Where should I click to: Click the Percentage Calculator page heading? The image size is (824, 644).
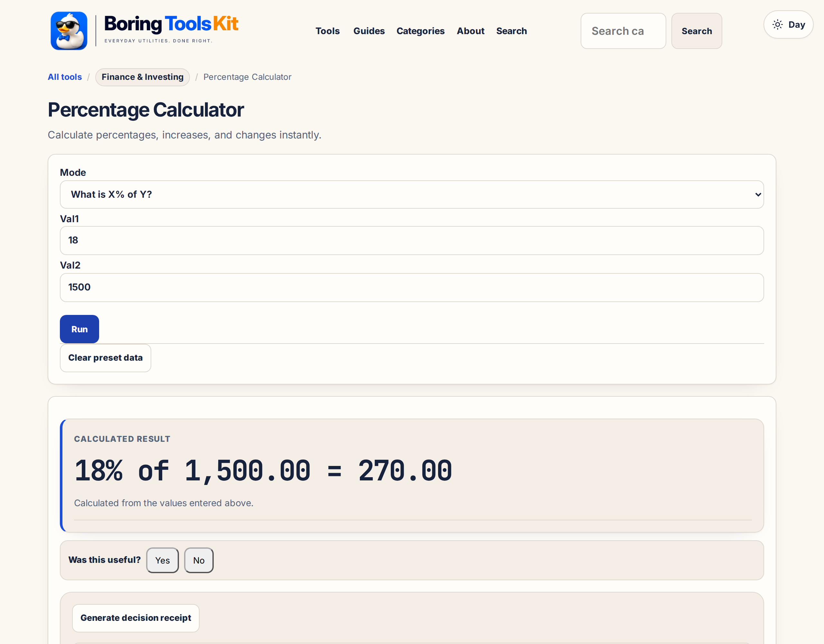(145, 110)
